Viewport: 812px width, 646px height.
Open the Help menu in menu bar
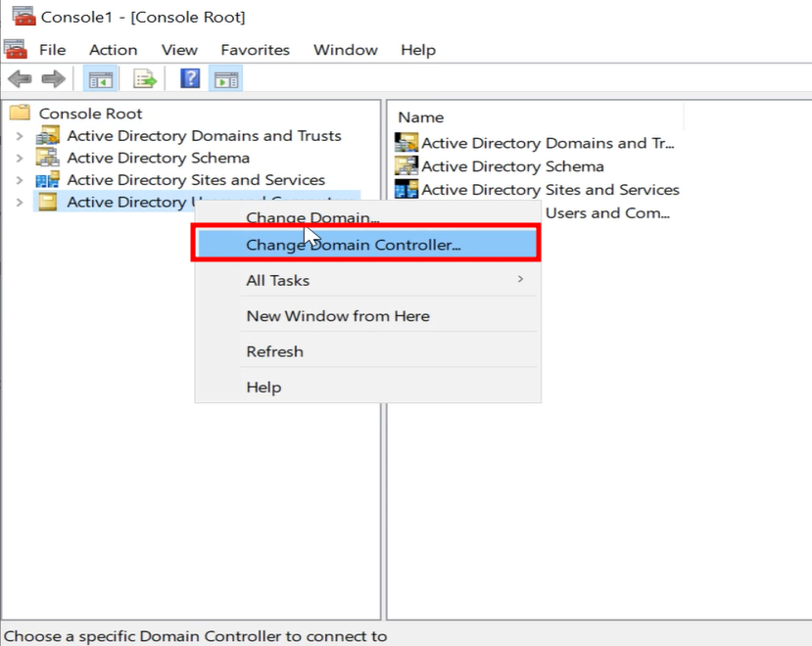coord(418,50)
